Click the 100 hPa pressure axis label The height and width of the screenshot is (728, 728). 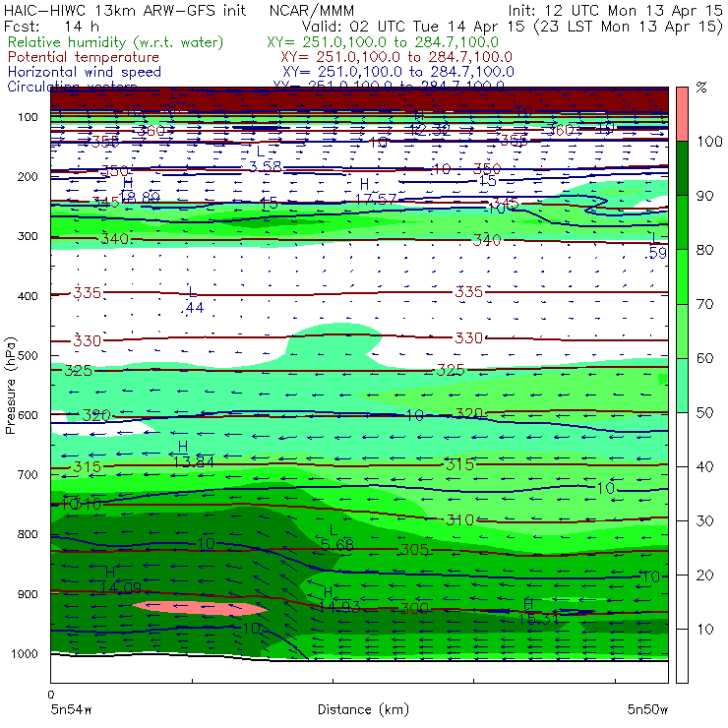click(28, 117)
